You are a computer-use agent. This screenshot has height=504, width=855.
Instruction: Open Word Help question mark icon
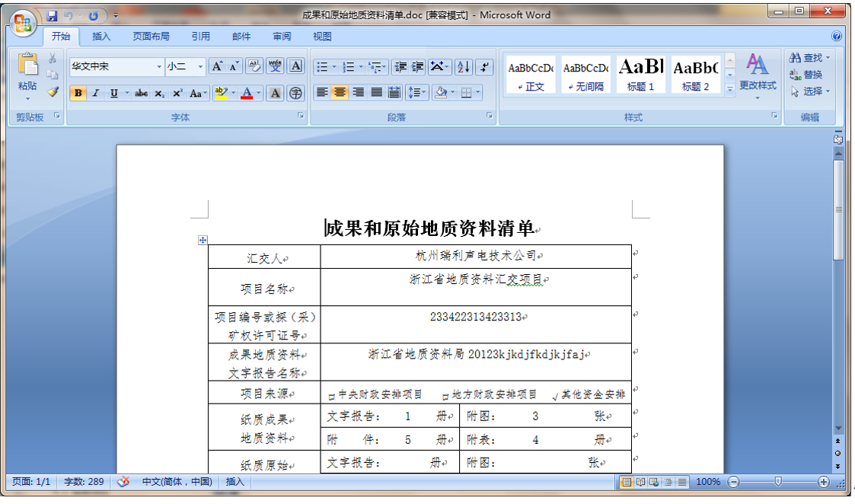837,36
